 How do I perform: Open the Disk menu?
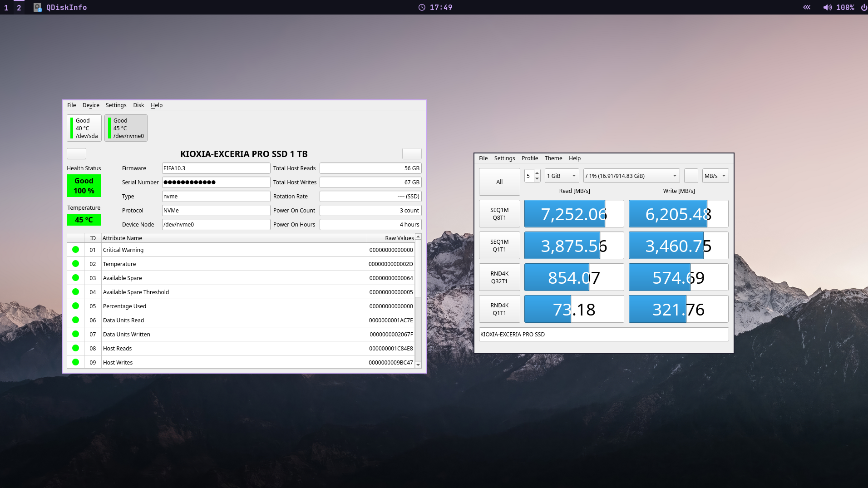tap(138, 105)
